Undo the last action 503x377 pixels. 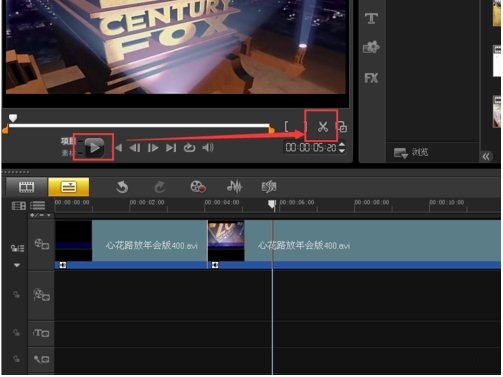(x=122, y=187)
